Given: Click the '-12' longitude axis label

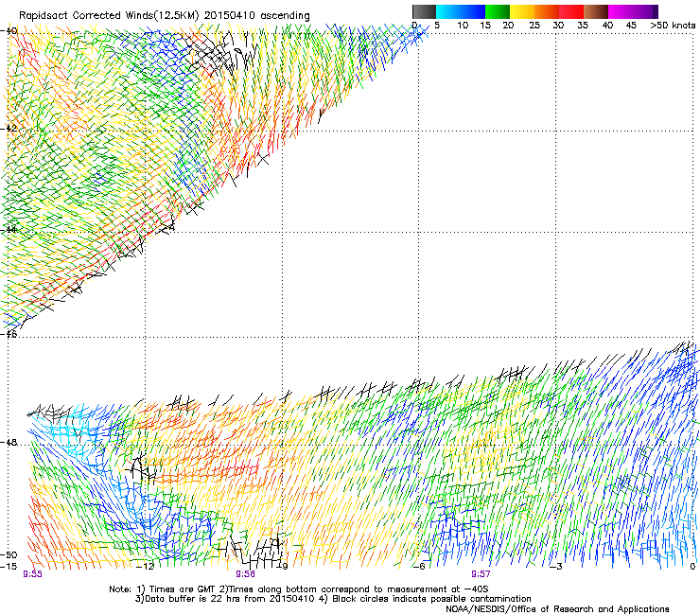Looking at the screenshot, I should pyautogui.click(x=145, y=567).
